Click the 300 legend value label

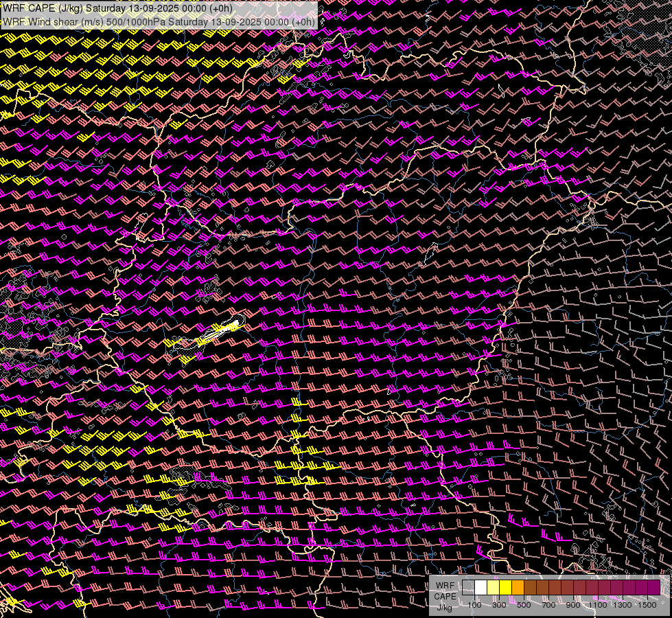(499, 605)
